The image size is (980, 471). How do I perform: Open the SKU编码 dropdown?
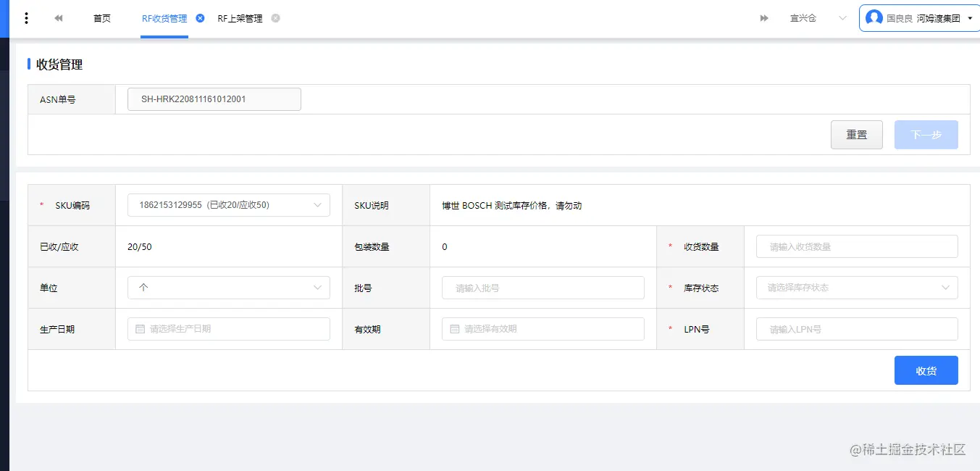(x=229, y=205)
